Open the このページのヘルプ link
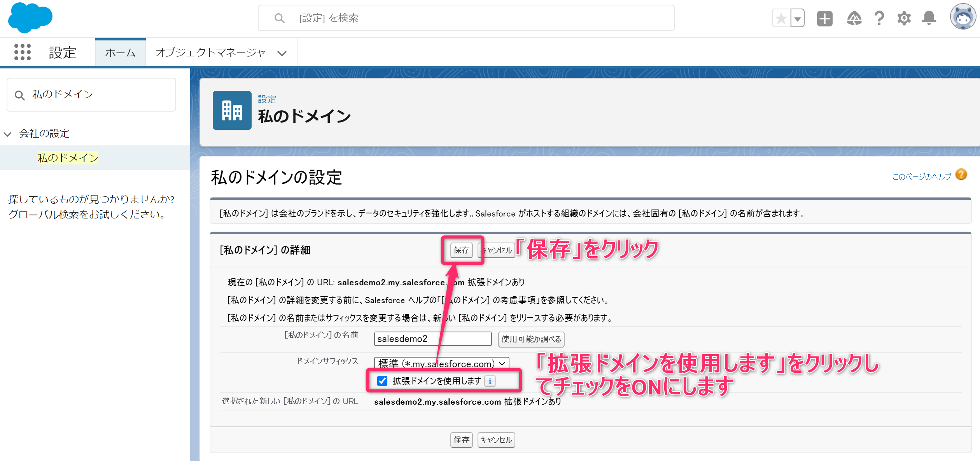This screenshot has height=461, width=980. point(921,176)
